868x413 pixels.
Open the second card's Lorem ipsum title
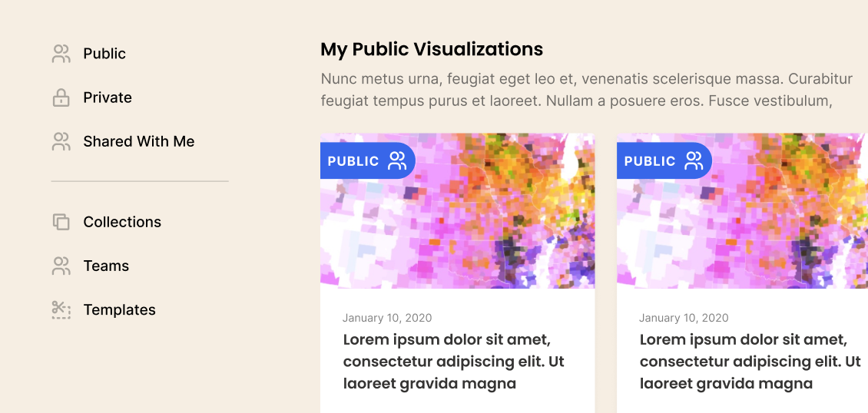(x=750, y=362)
